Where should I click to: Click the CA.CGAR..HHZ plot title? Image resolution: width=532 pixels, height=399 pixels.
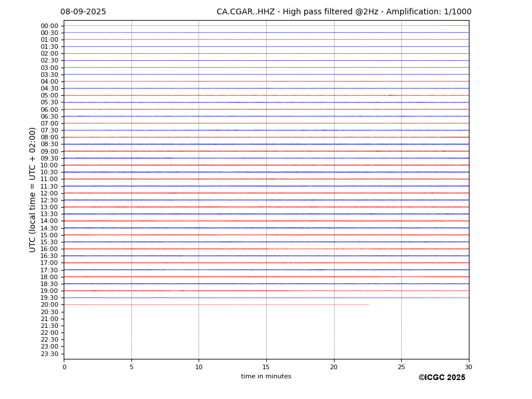click(344, 12)
